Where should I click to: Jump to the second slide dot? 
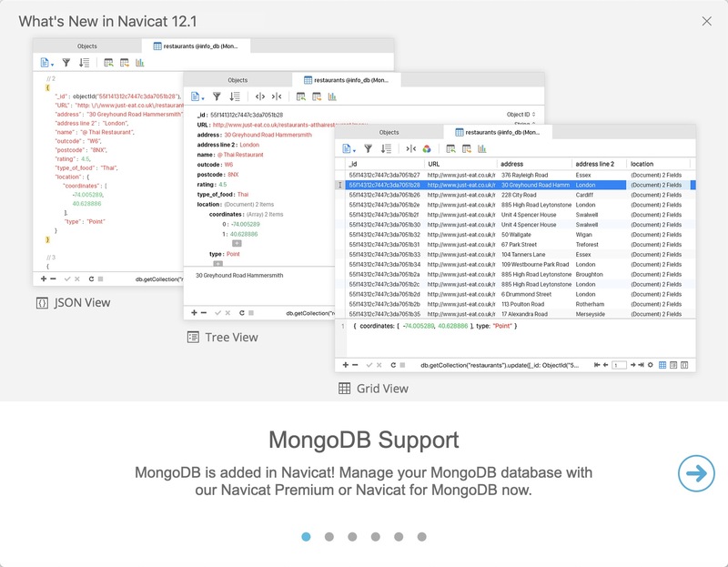coord(329,537)
